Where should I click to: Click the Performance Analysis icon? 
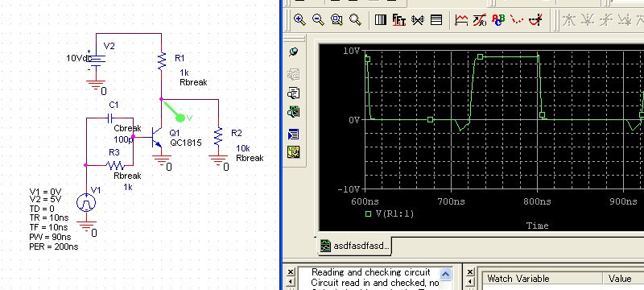coord(418,19)
